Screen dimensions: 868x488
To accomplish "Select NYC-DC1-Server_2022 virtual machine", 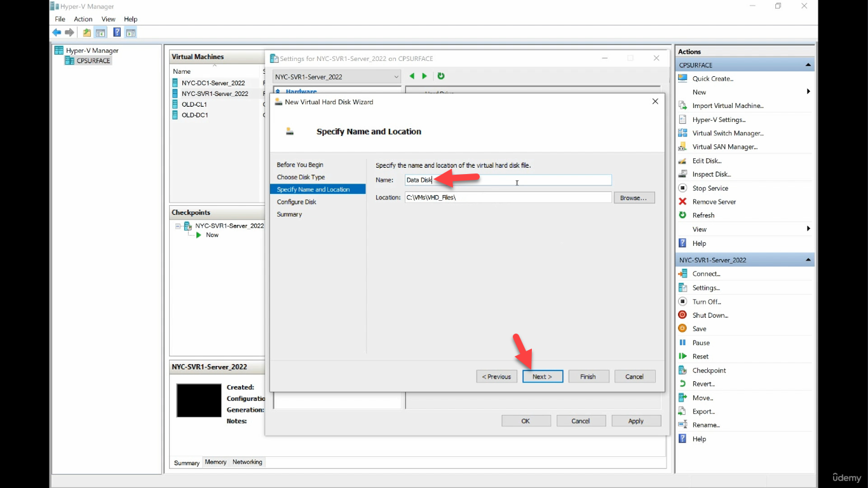I will (214, 83).
